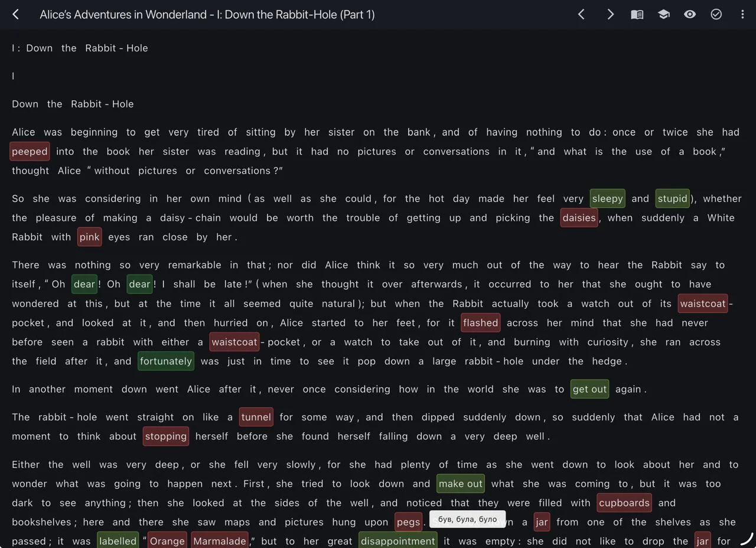The height and width of the screenshot is (548, 756).
Task: Click "waistcoat" after "with either a"
Action: click(x=234, y=342)
